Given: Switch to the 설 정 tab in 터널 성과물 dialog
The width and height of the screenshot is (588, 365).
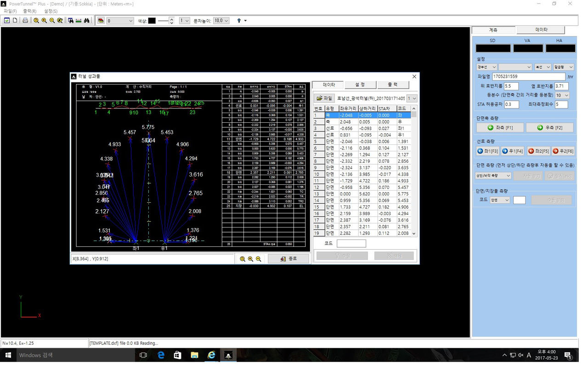Looking at the screenshot, I should (360, 85).
